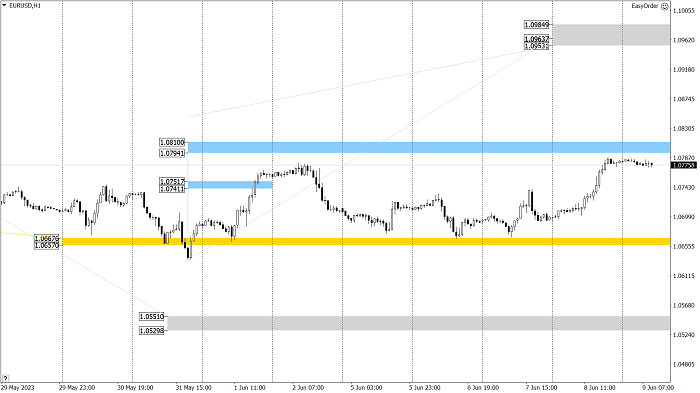Select the 1.05510 price label
Screen dimensions: 700x393
click(152, 317)
